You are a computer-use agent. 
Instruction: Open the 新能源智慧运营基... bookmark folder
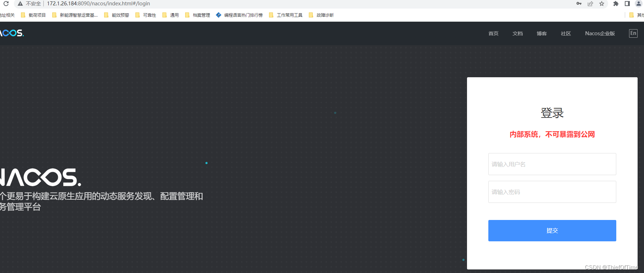[x=75, y=15]
